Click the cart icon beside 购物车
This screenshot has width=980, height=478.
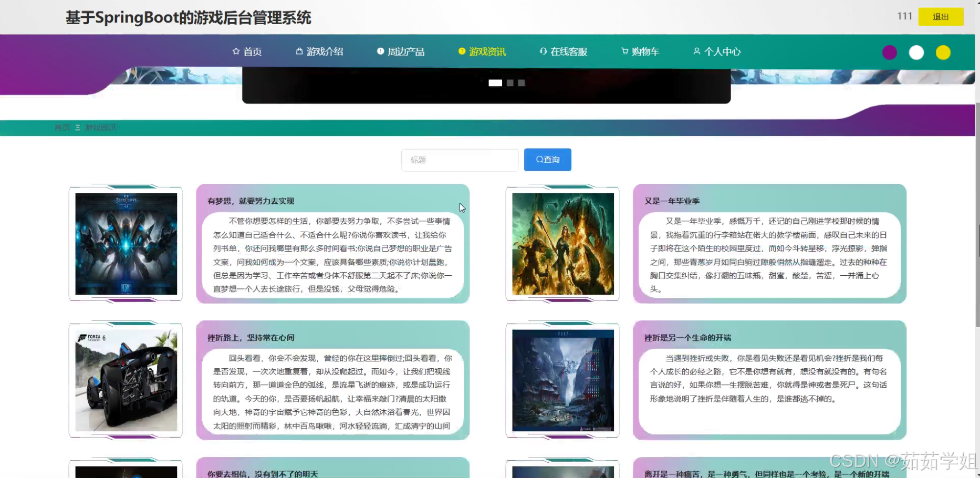pos(624,51)
